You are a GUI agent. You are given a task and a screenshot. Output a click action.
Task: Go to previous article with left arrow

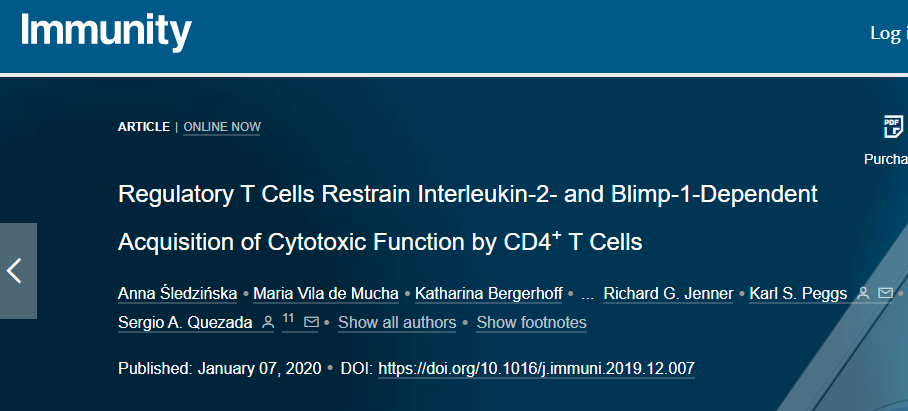click(x=16, y=270)
